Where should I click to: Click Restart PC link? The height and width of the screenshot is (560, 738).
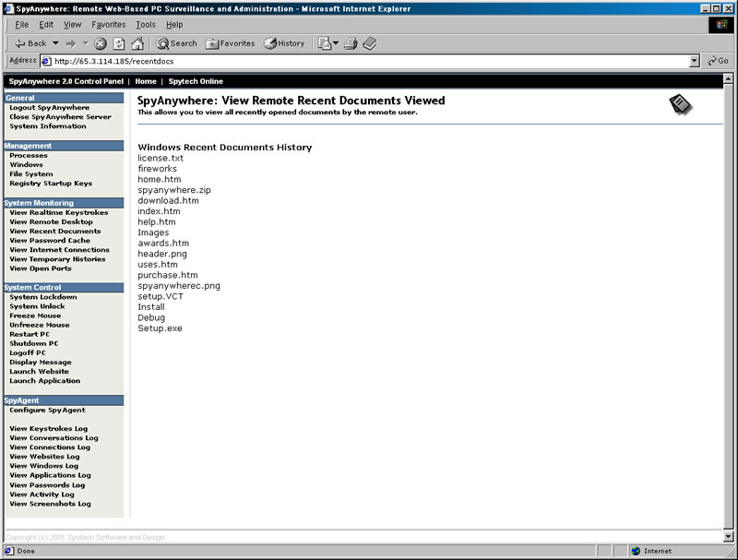click(x=30, y=335)
